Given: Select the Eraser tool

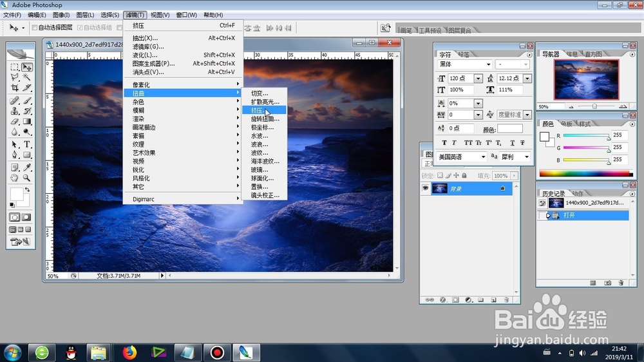Looking at the screenshot, I should tap(15, 121).
